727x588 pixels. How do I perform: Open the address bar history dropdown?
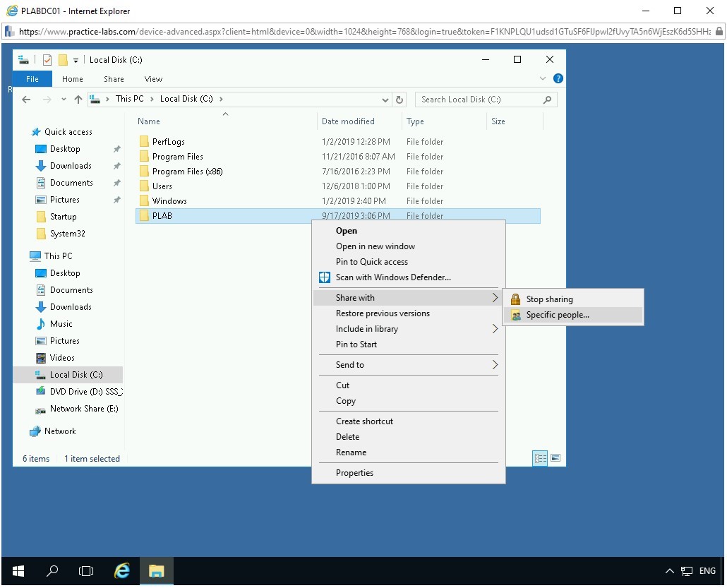[x=385, y=100]
